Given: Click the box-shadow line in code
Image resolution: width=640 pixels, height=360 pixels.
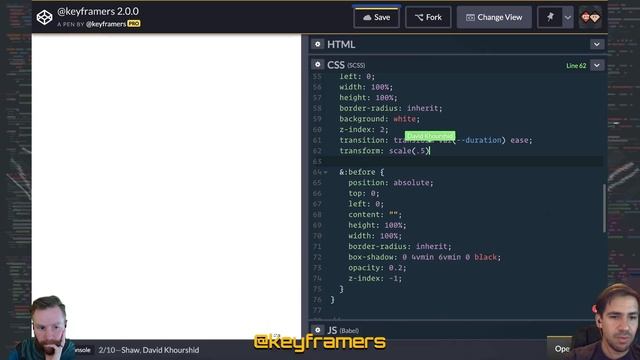Looking at the screenshot, I should click(424, 257).
